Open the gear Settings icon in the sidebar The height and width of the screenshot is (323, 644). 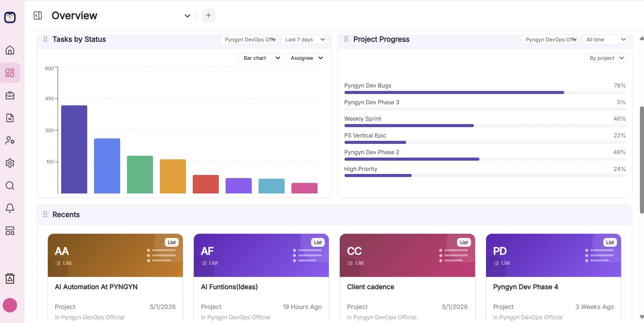(x=10, y=163)
